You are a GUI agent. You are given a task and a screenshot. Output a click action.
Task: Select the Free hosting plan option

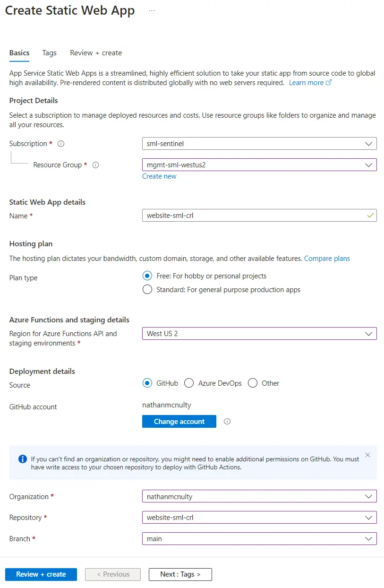[147, 276]
